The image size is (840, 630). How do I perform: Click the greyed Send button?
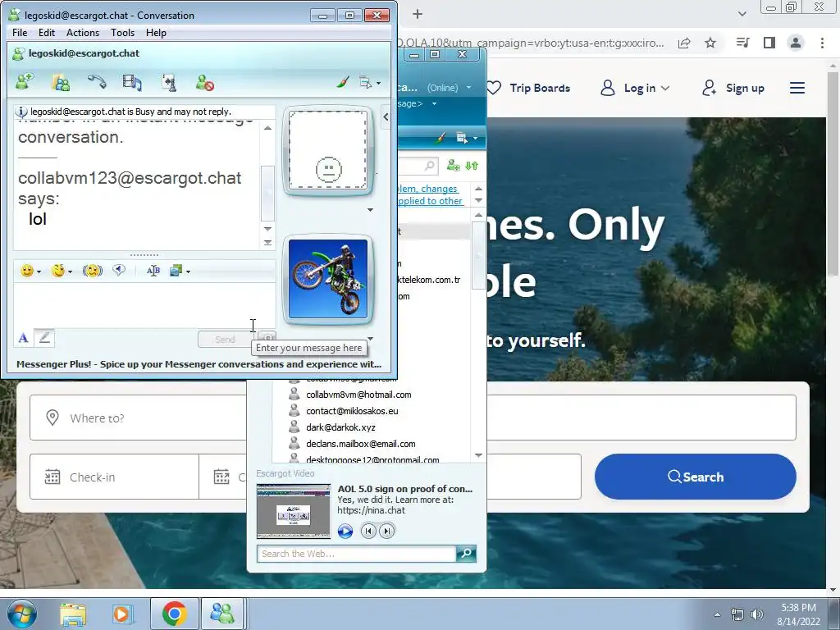pyautogui.click(x=225, y=339)
